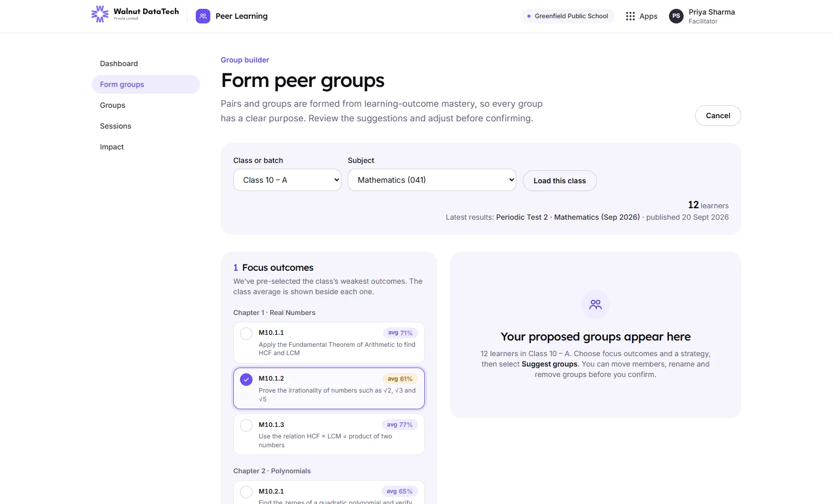Click the PS profile avatar

click(676, 16)
